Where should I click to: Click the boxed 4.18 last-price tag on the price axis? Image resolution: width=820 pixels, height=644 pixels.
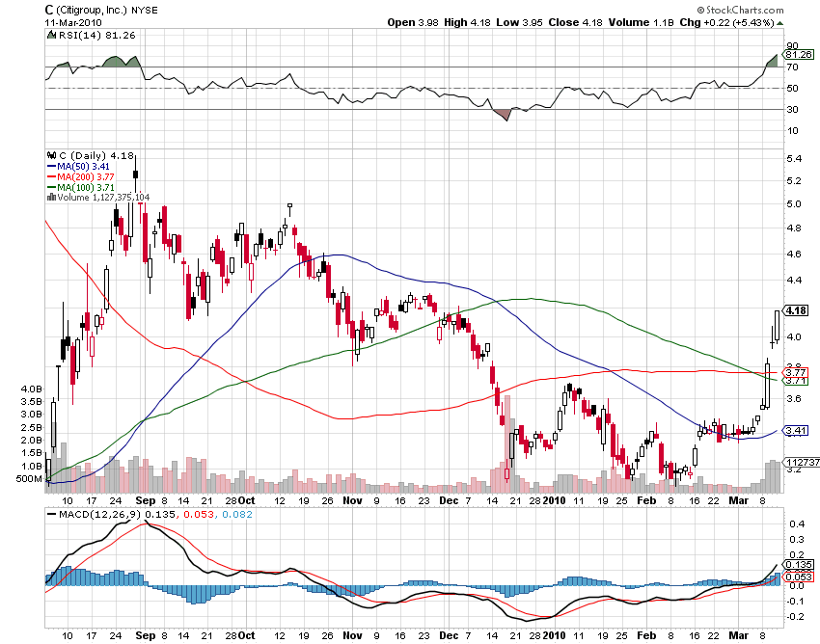[x=796, y=310]
